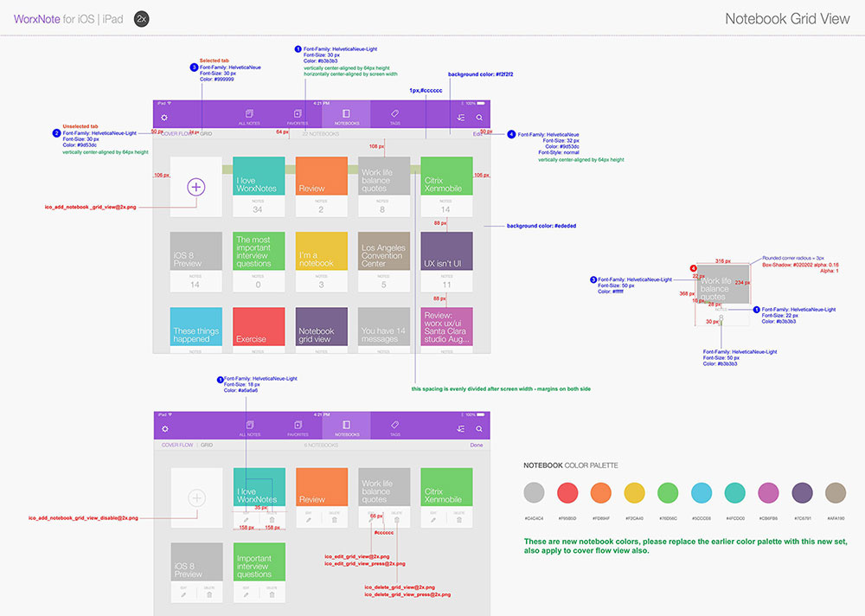This screenshot has height=616, width=865.
Task: Click the pencil icon under iOS 8 Preview
Action: (183, 594)
